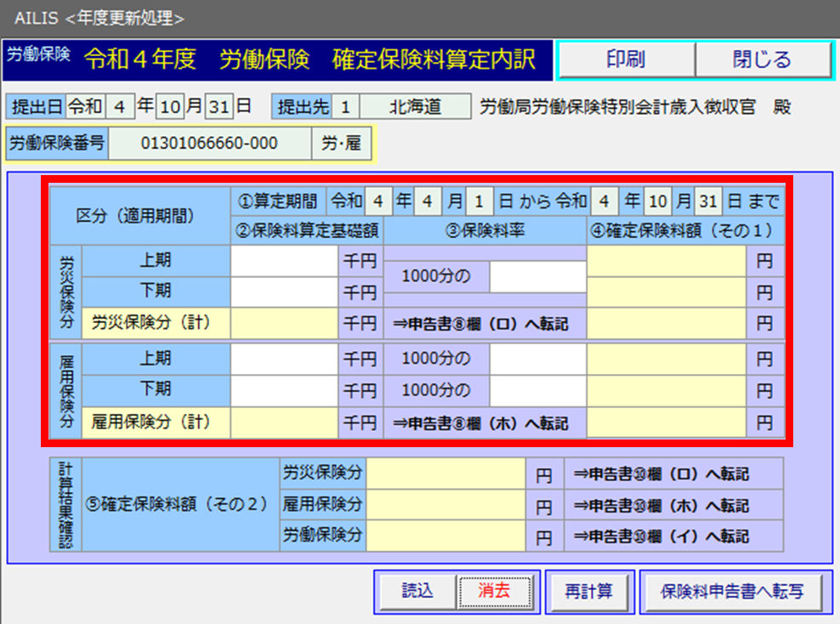Screen dimensions: 840x624
Task: Select the 提出先 code field showing 1
Action: pos(344,107)
